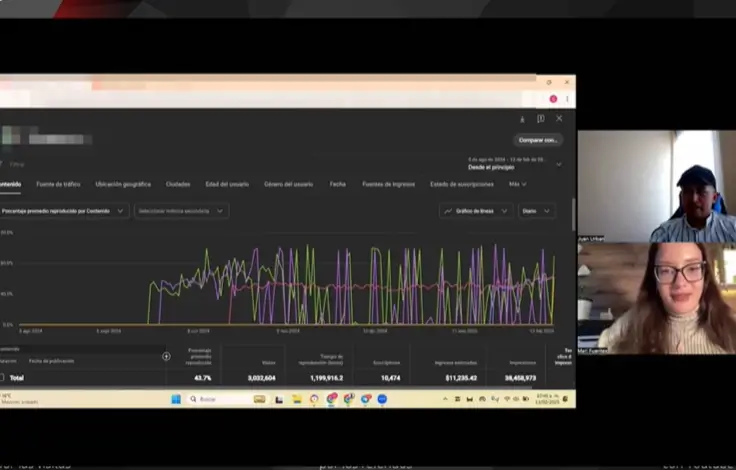Open 'Porcentaje promedio reproducido por Contenido' metric dropdown
Image resolution: width=736 pixels, height=470 pixels.
[64, 211]
